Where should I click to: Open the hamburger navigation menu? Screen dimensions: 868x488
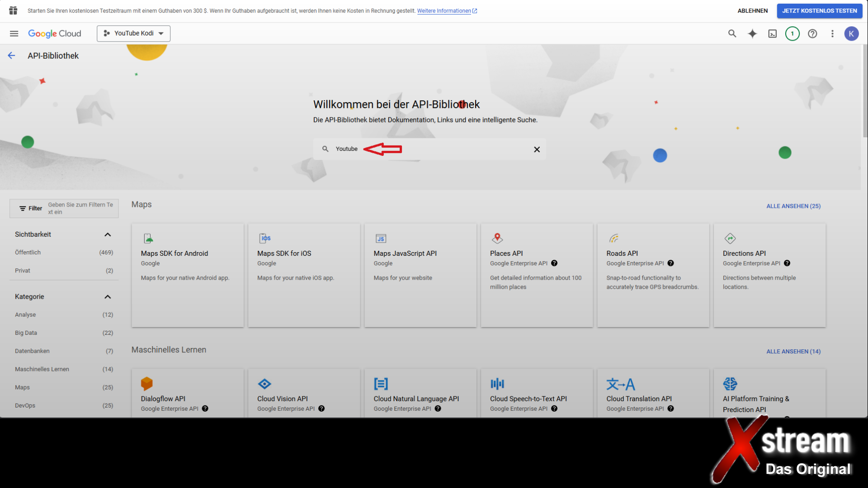(14, 33)
